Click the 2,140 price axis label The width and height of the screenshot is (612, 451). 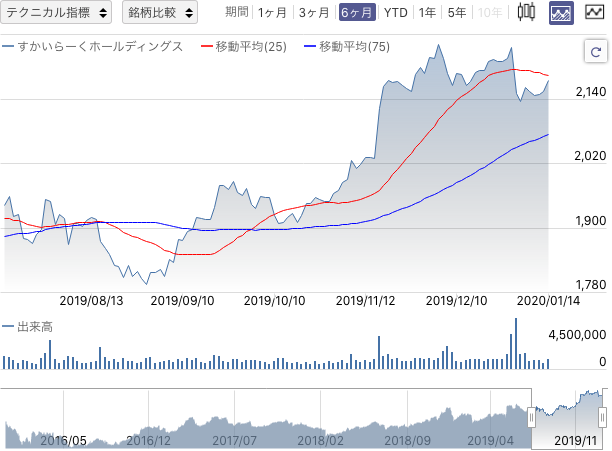(591, 92)
